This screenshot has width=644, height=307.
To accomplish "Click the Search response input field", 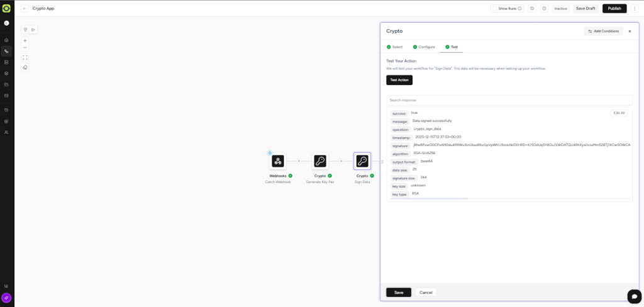I will click(x=509, y=100).
